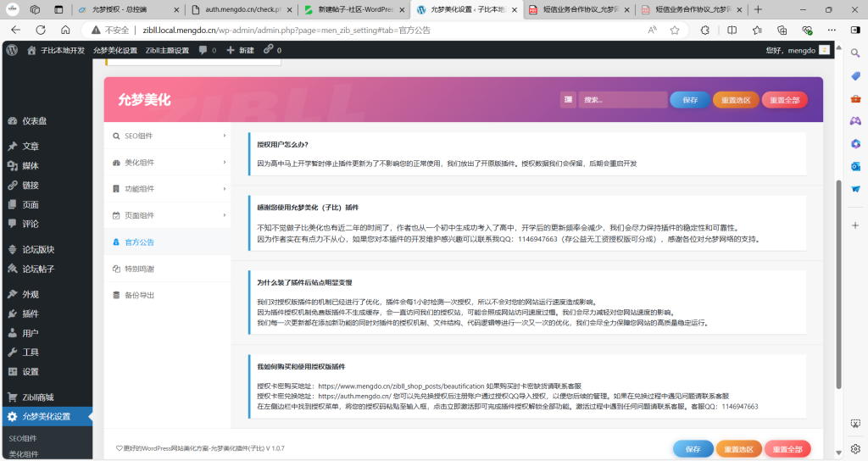Switch to 特别鸣谢 tab
The width and height of the screenshot is (868, 461).
coord(139,269)
